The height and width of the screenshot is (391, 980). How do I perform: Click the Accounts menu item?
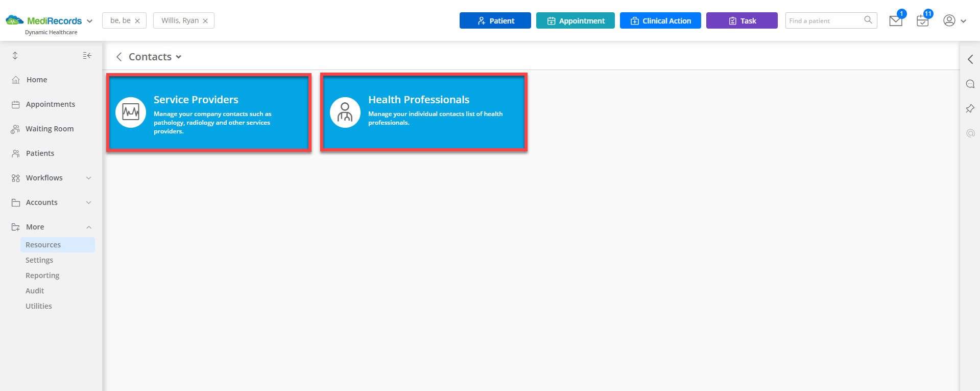tap(42, 202)
